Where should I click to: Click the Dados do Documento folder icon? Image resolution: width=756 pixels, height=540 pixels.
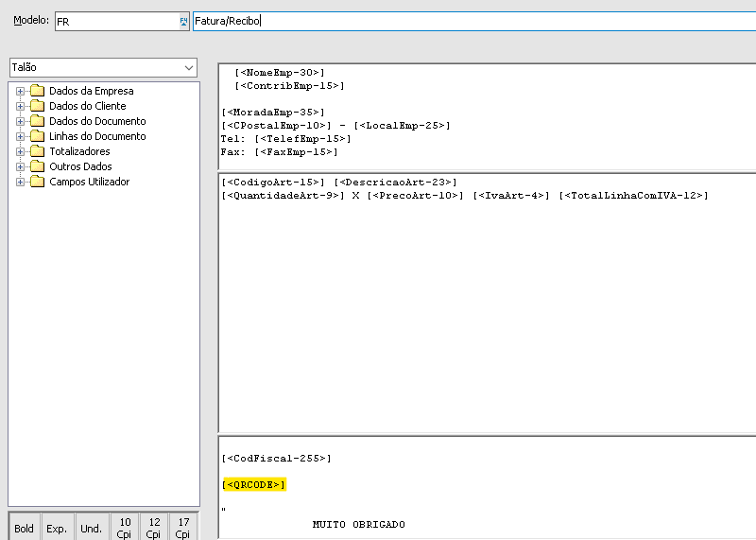click(x=37, y=121)
